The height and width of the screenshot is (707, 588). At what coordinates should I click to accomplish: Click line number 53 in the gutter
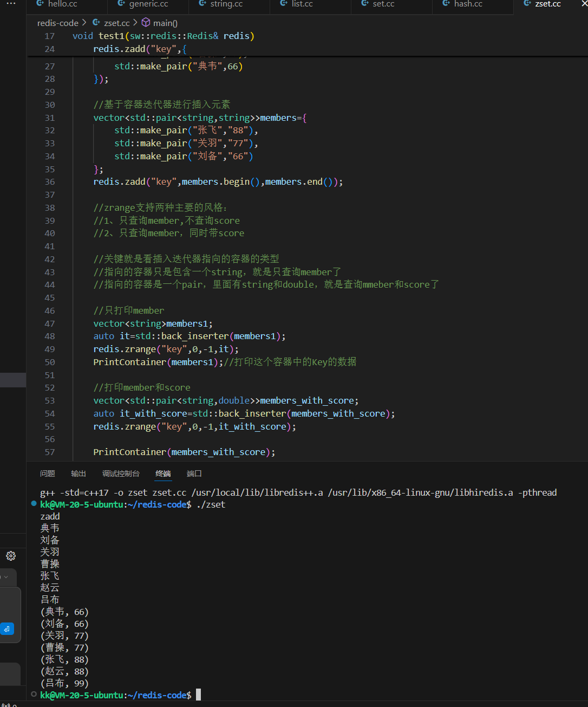click(x=50, y=400)
